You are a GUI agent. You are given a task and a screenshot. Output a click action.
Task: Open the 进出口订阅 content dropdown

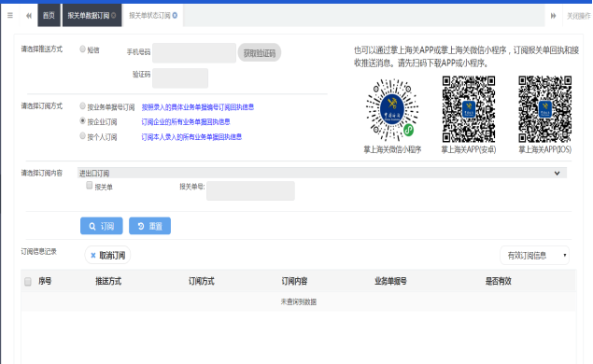click(x=322, y=173)
